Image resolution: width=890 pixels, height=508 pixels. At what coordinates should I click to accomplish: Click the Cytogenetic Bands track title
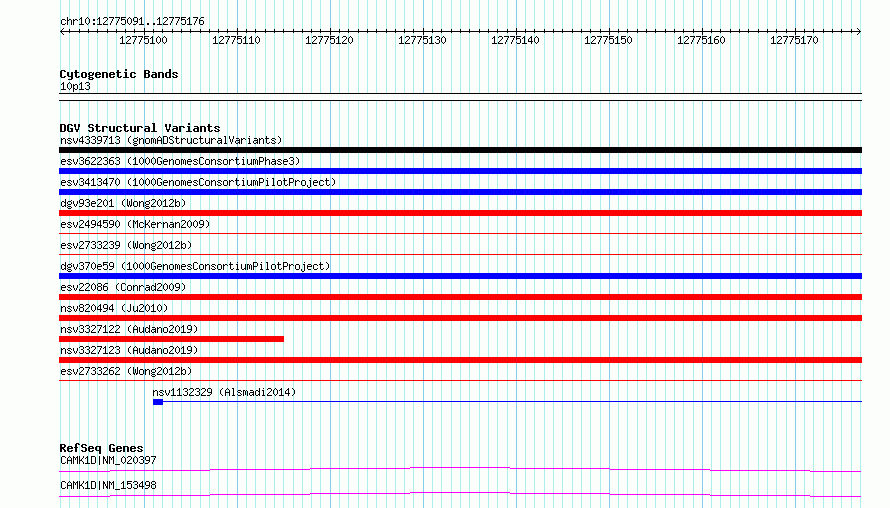(x=119, y=74)
